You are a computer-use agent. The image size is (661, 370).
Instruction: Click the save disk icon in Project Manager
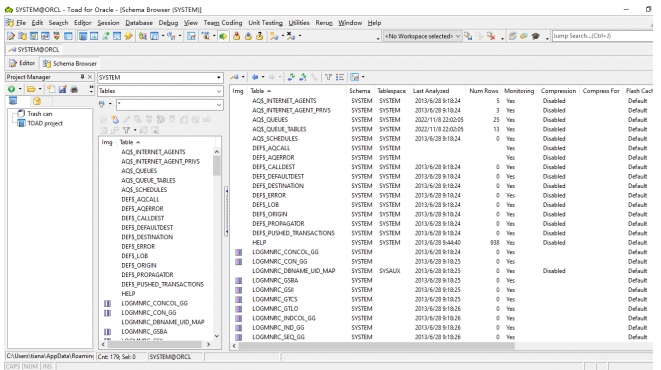tap(62, 89)
